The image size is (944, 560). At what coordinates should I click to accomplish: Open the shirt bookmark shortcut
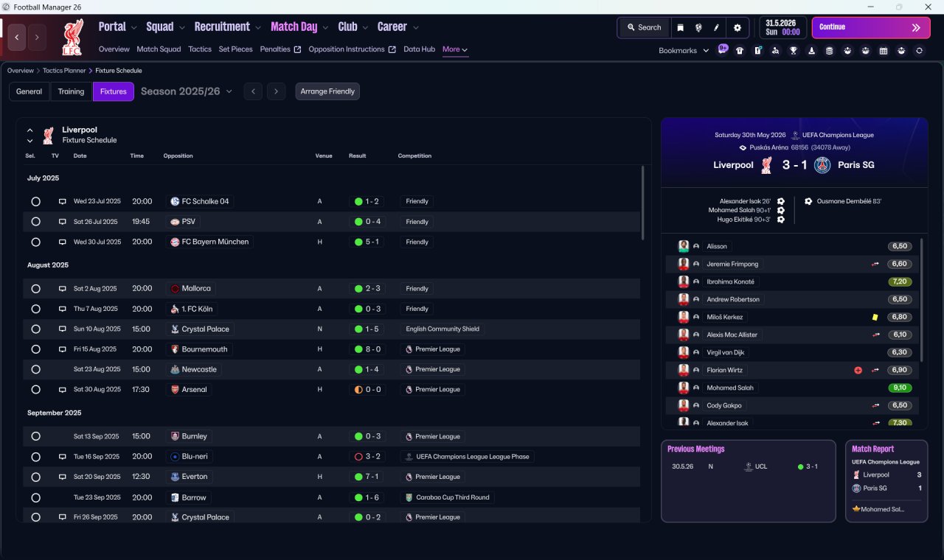click(x=740, y=51)
